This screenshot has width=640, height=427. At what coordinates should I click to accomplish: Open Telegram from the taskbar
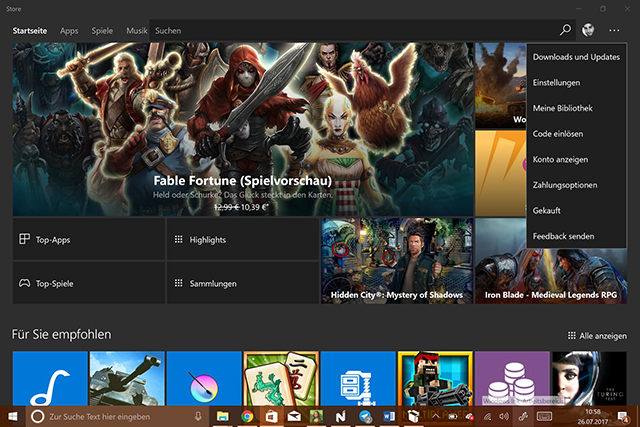tap(365, 416)
